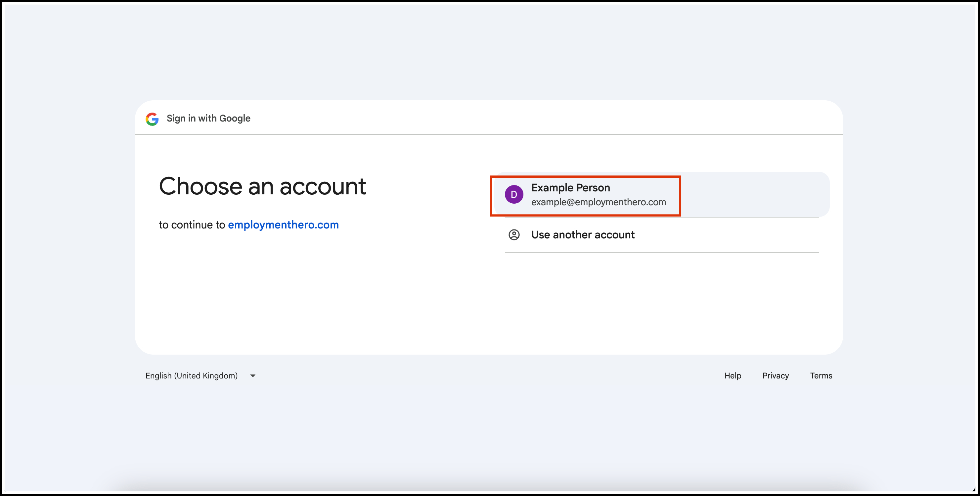
Task: Click the Sign in with Google header text
Action: point(208,119)
